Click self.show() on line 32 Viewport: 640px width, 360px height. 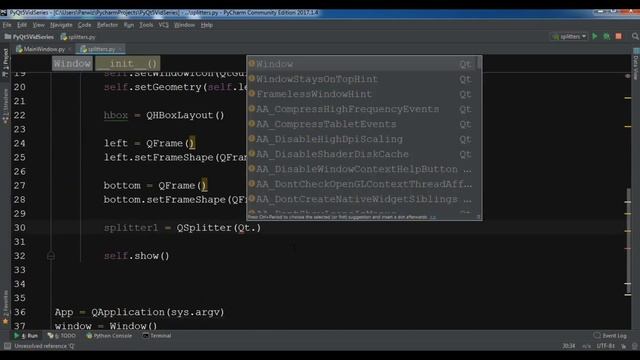(x=136, y=256)
